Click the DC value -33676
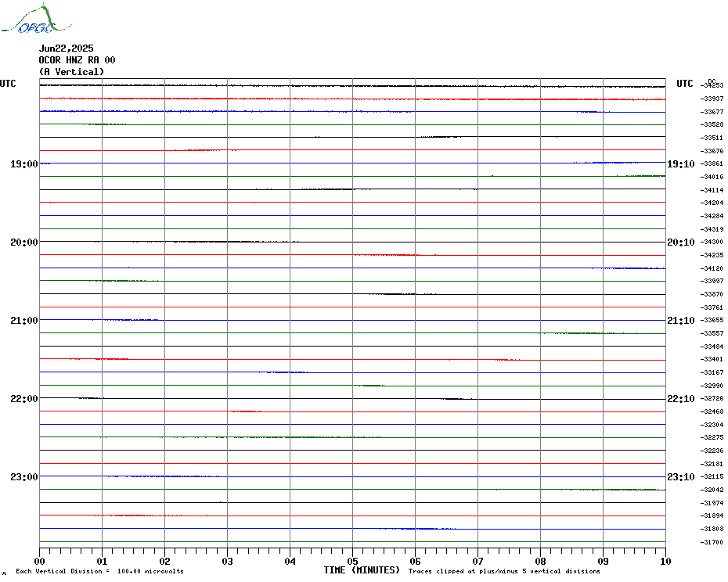The height and width of the screenshot is (582, 728). coord(712,151)
